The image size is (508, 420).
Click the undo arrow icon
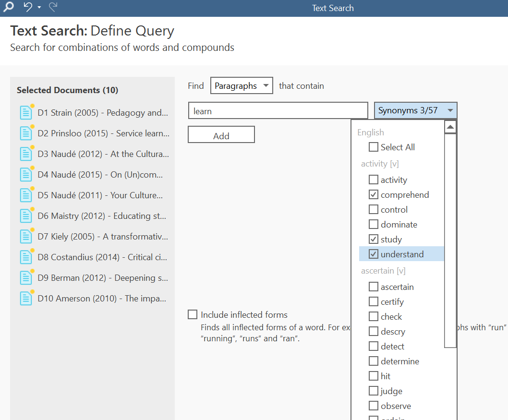coord(28,8)
